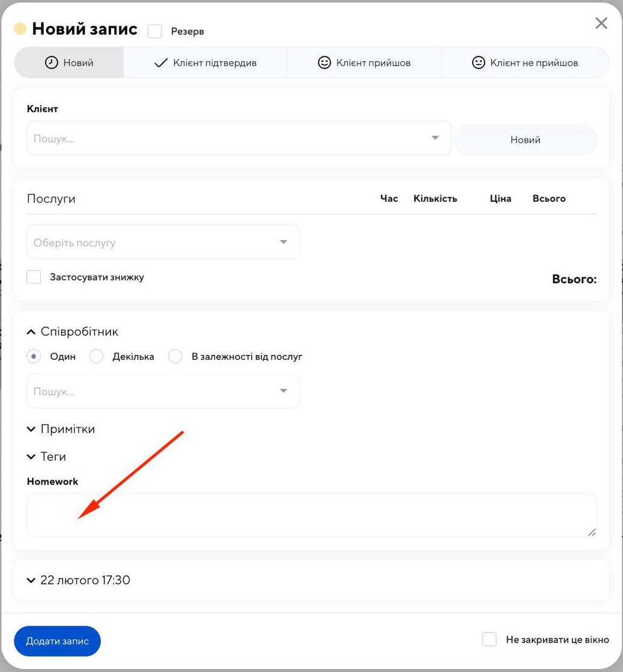This screenshot has width=623, height=672.
Task: Close the Новий запис dialog
Action: pos(601,23)
